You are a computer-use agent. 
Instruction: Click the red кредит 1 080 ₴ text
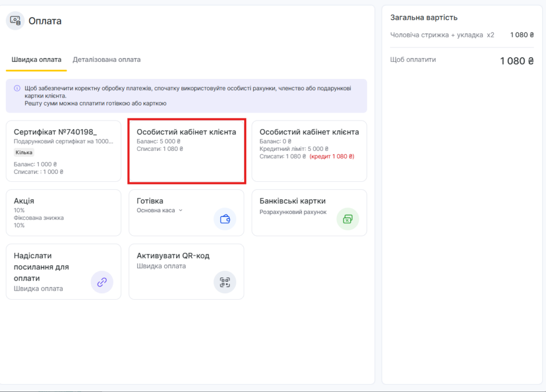tap(332, 156)
